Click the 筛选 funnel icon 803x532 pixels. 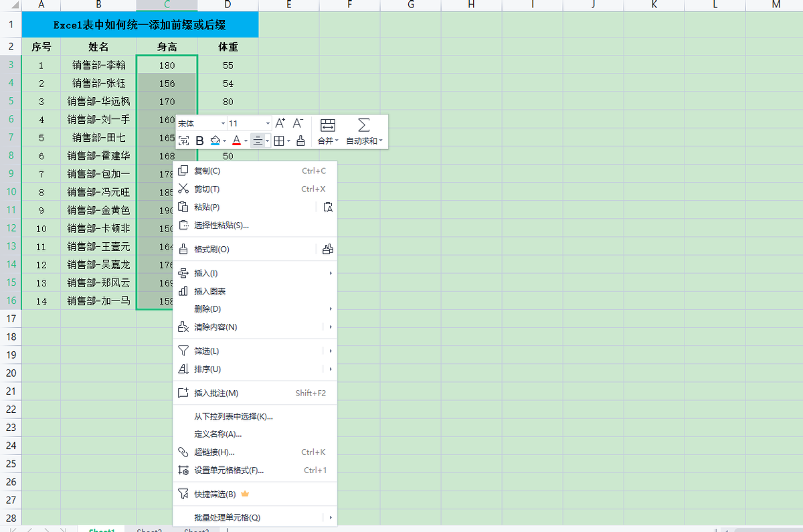click(183, 351)
